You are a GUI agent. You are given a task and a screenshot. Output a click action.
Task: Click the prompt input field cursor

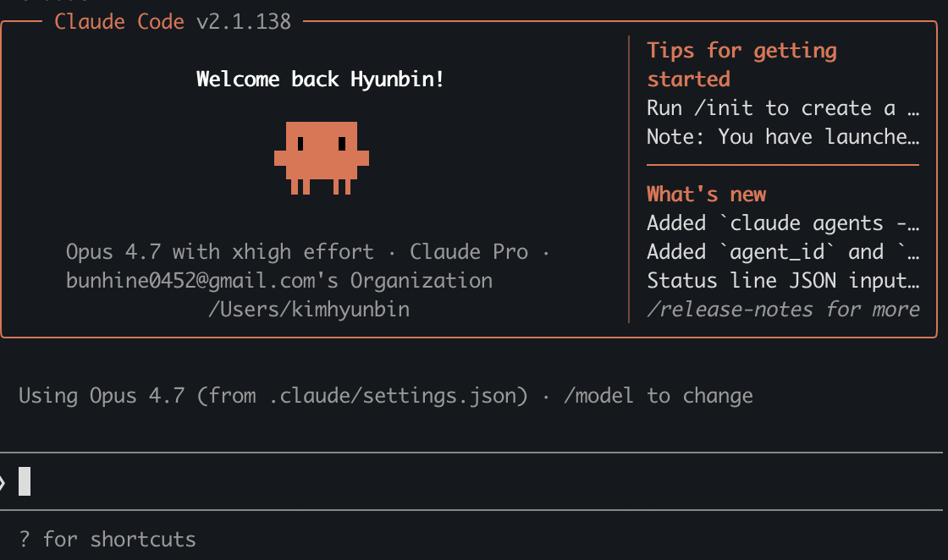[25, 481]
